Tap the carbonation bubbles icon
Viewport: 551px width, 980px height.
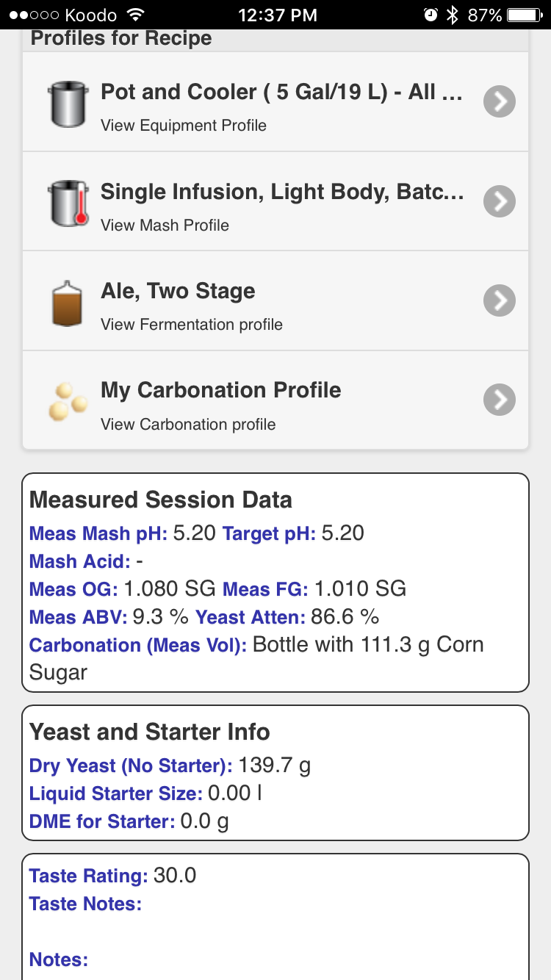68,401
